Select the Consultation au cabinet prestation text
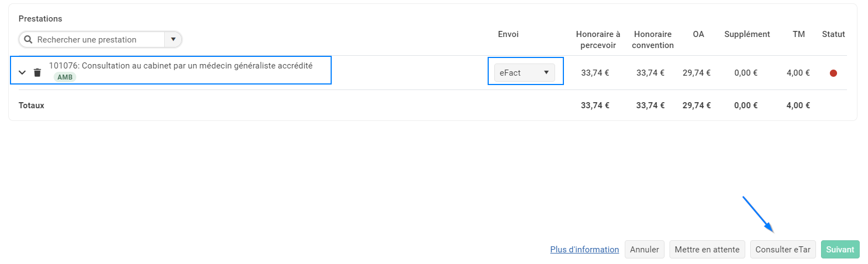Viewport: 868px width, 264px height. [181, 65]
